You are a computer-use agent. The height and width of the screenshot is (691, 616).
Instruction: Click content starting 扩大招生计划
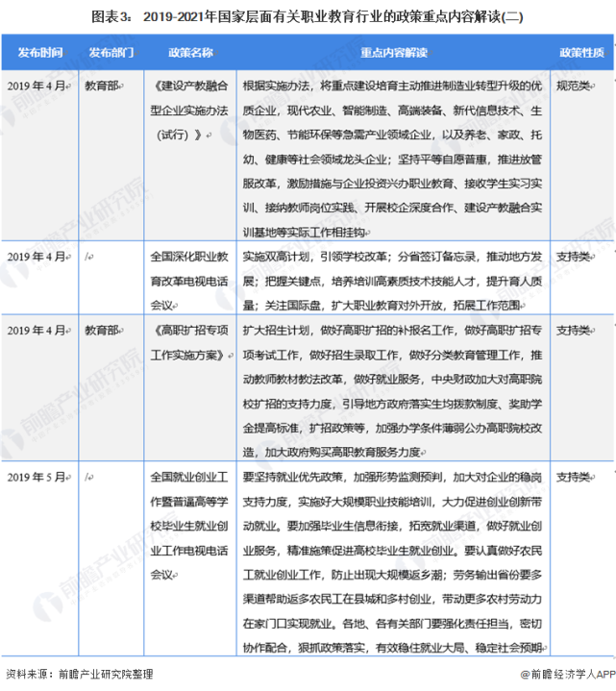coord(392,391)
